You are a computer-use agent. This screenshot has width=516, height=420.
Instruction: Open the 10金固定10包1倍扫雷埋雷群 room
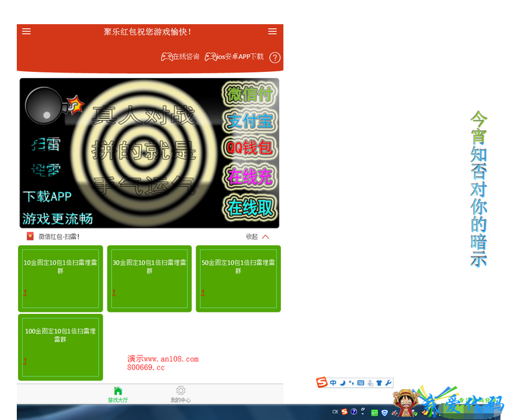(60, 278)
